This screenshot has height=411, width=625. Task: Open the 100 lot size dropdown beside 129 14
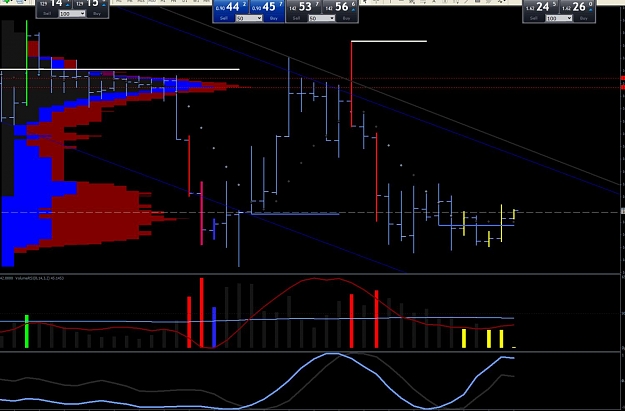click(72, 14)
